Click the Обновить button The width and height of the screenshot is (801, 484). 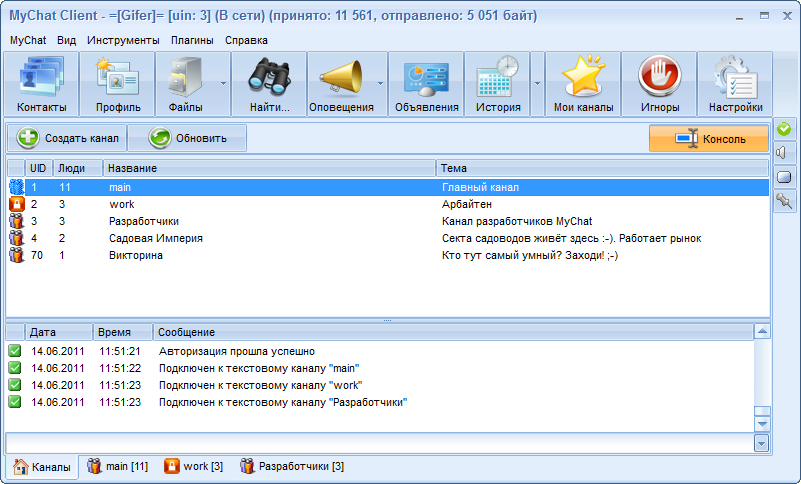point(187,138)
